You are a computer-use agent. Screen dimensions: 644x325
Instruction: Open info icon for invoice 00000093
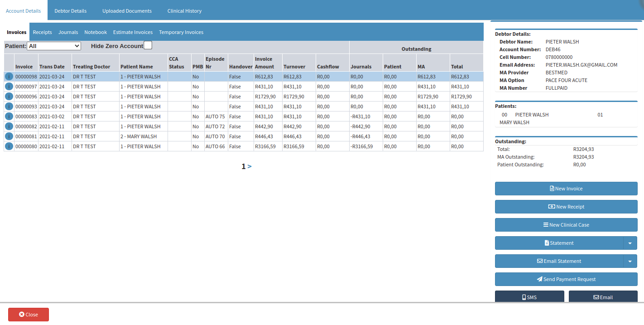pyautogui.click(x=9, y=107)
